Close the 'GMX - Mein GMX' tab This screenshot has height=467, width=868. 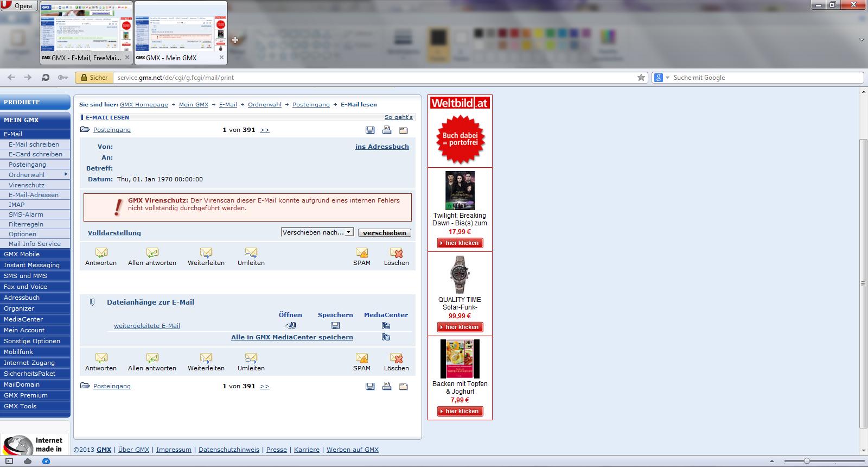221,58
